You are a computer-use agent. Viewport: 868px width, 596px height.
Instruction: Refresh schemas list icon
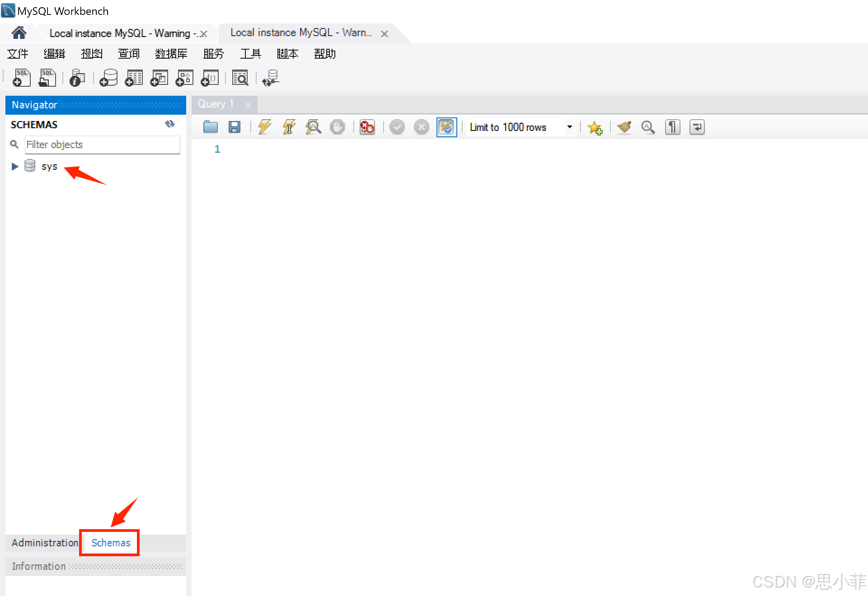(x=170, y=124)
